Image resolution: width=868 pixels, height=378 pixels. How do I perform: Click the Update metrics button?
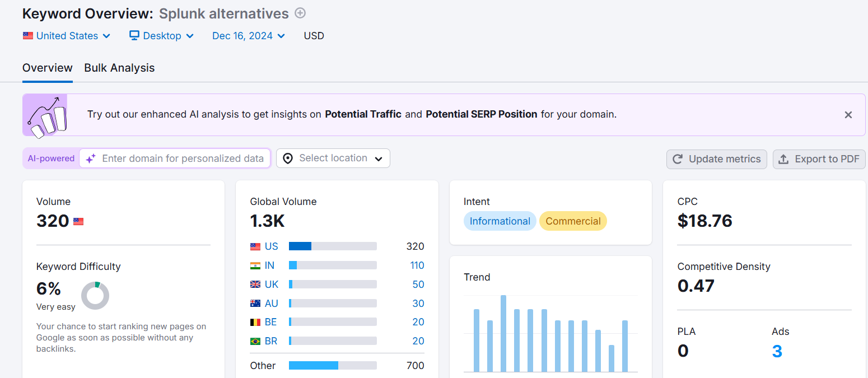[x=717, y=159]
